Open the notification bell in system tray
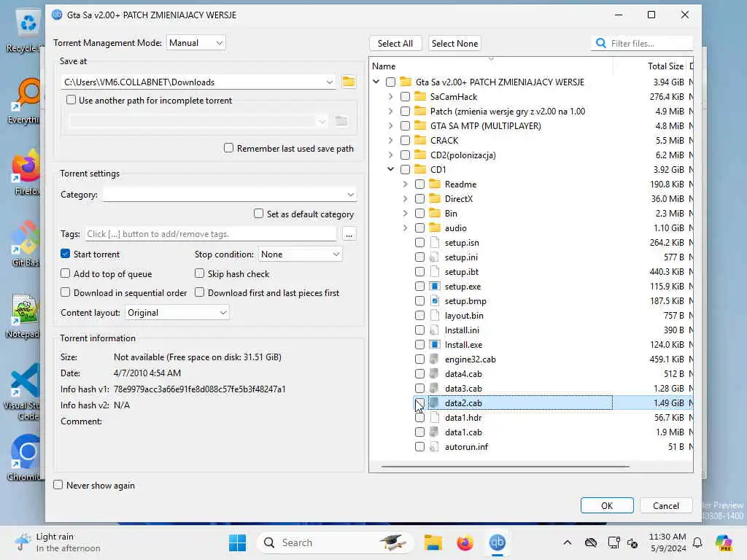747x560 pixels. pyautogui.click(x=697, y=542)
